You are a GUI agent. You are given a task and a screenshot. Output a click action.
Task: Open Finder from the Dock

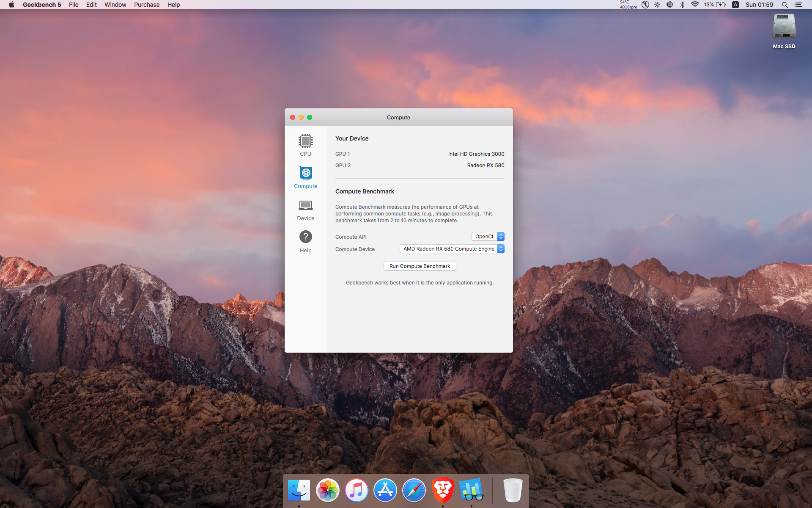point(299,490)
